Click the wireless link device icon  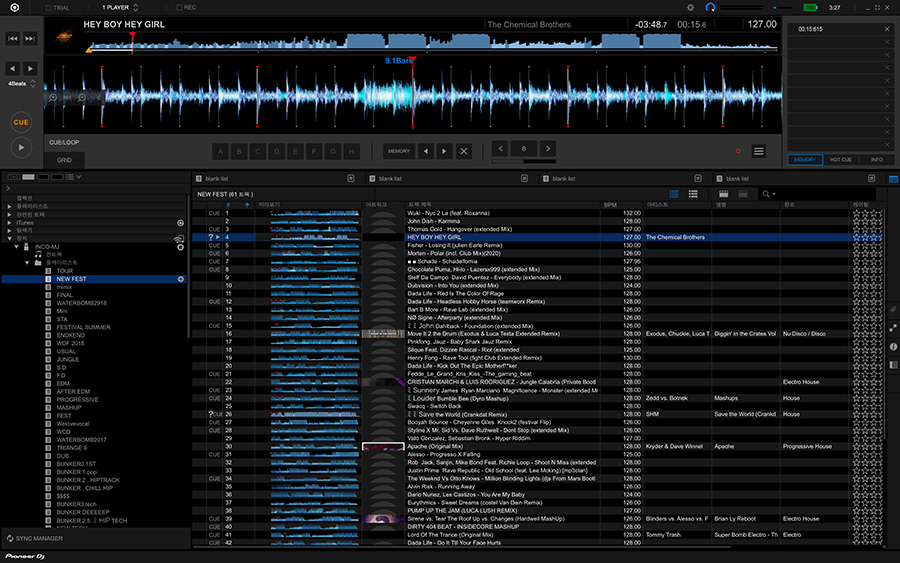179,239
